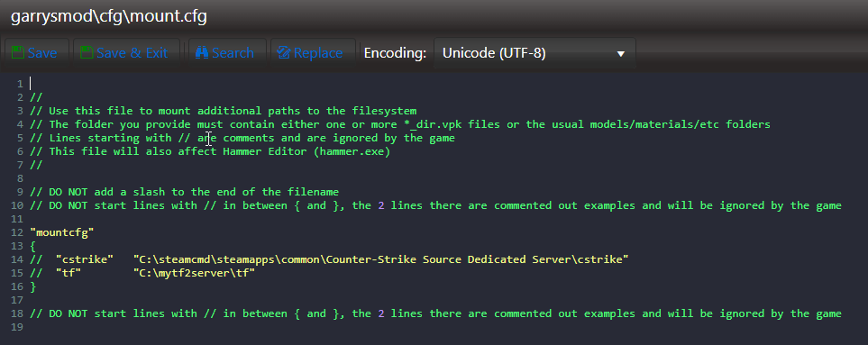Click the closing brace on line 16
Image resolution: width=868 pixels, height=345 pixels.
[x=32, y=286]
